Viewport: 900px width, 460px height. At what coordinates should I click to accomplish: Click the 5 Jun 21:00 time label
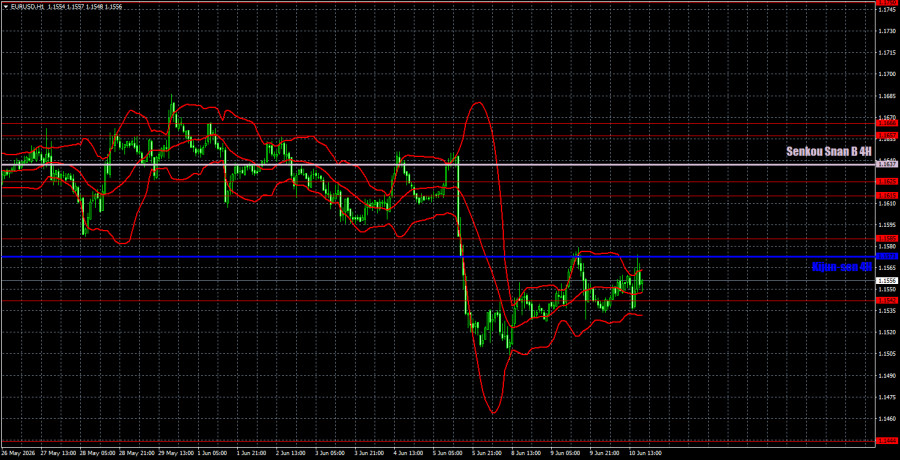pos(487,453)
